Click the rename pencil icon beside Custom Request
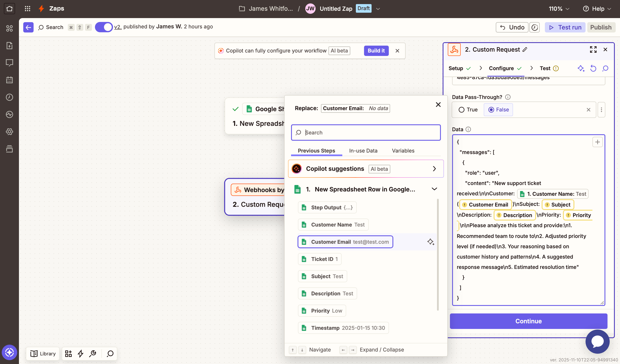This screenshot has height=364, width=620. [525, 49]
